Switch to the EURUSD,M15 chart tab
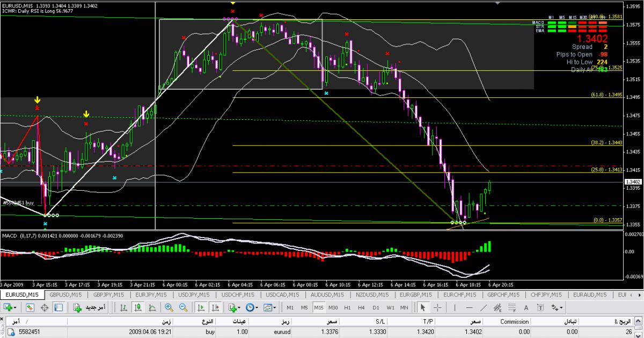Image resolution: width=644 pixels, height=338 pixels. (22, 295)
